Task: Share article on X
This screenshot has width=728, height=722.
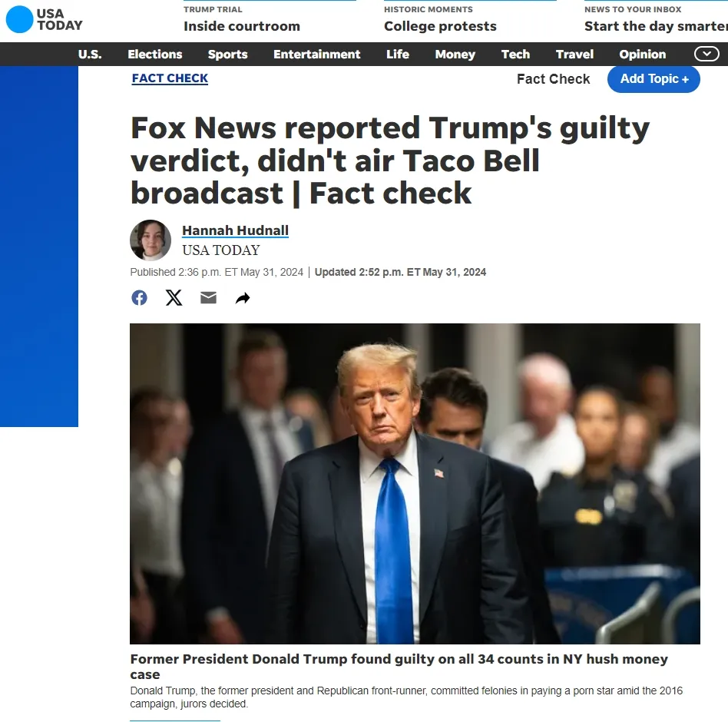Action: click(174, 297)
